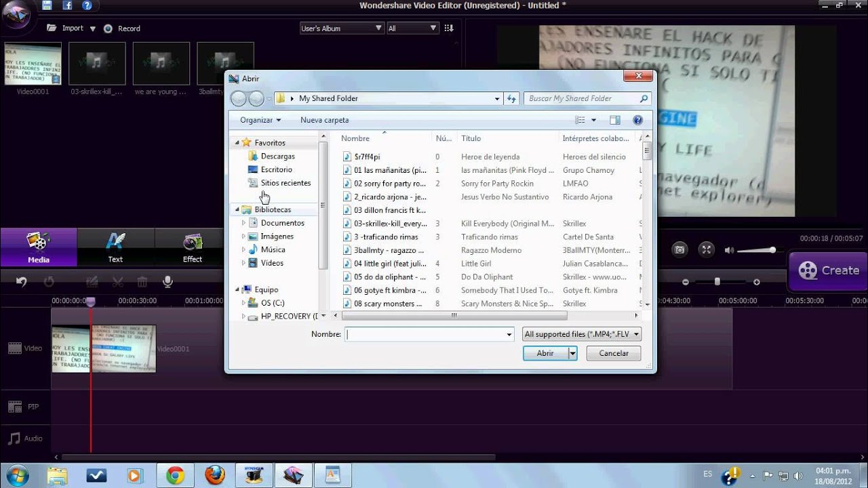The height and width of the screenshot is (488, 868).
Task: Click the back arrow in Abrir dialog
Action: tap(238, 99)
